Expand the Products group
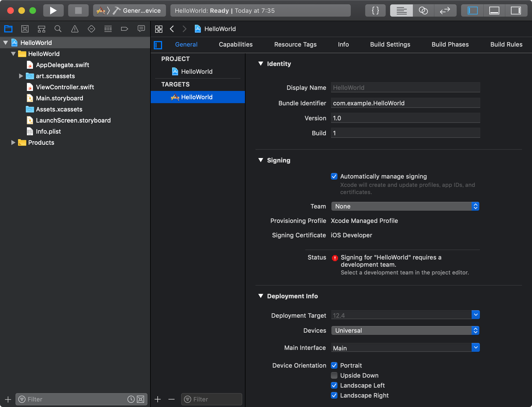Viewport: 532px width, 407px height. click(x=13, y=143)
